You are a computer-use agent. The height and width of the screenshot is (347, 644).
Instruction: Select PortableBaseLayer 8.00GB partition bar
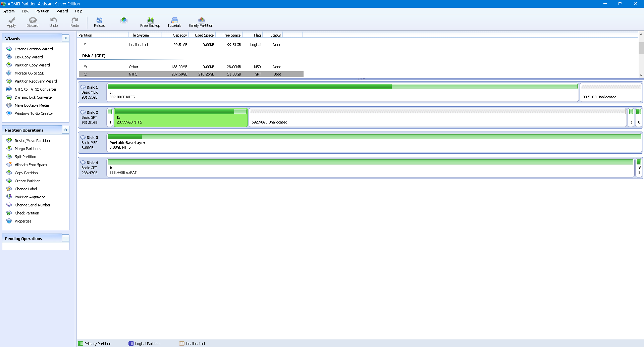pos(374,143)
